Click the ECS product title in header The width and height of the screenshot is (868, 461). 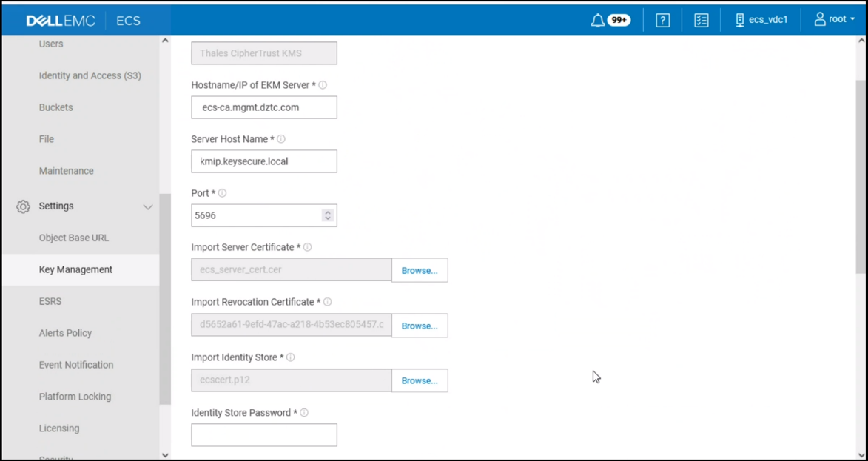coord(128,21)
